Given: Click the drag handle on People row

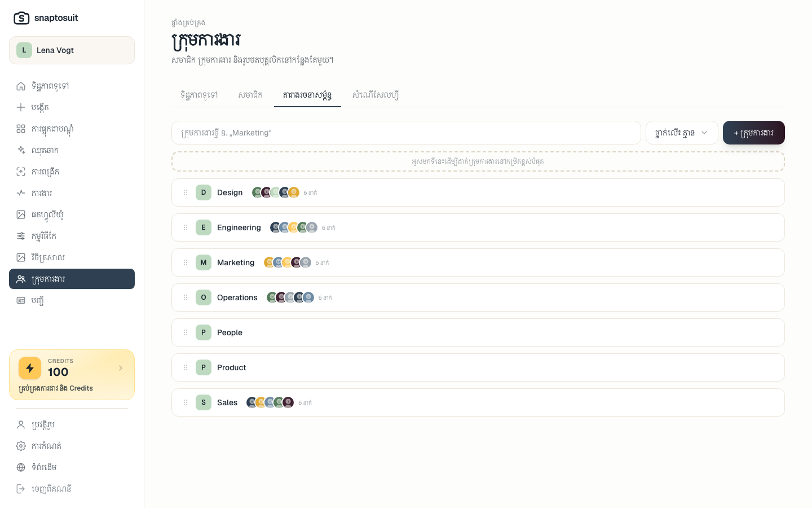Looking at the screenshot, I should point(186,332).
